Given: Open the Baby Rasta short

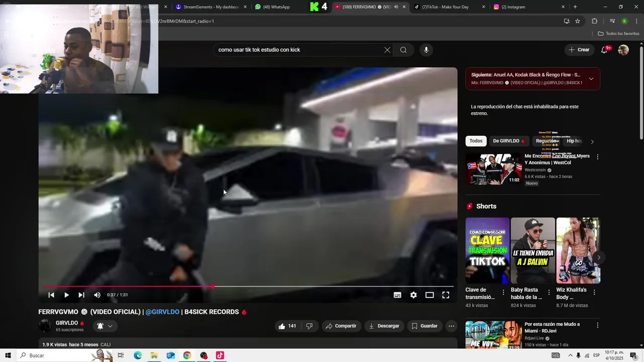Looking at the screenshot, I should [x=533, y=250].
